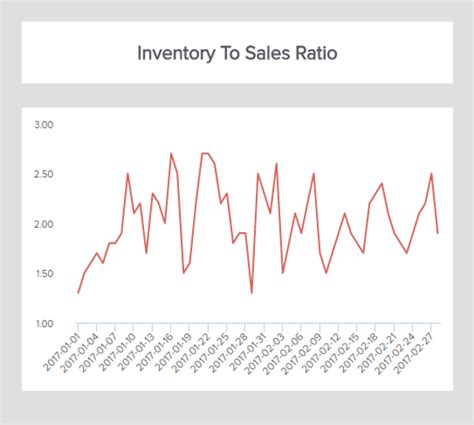Select the 2017-01-10 date label
The width and height of the screenshot is (474, 425).
118,352
